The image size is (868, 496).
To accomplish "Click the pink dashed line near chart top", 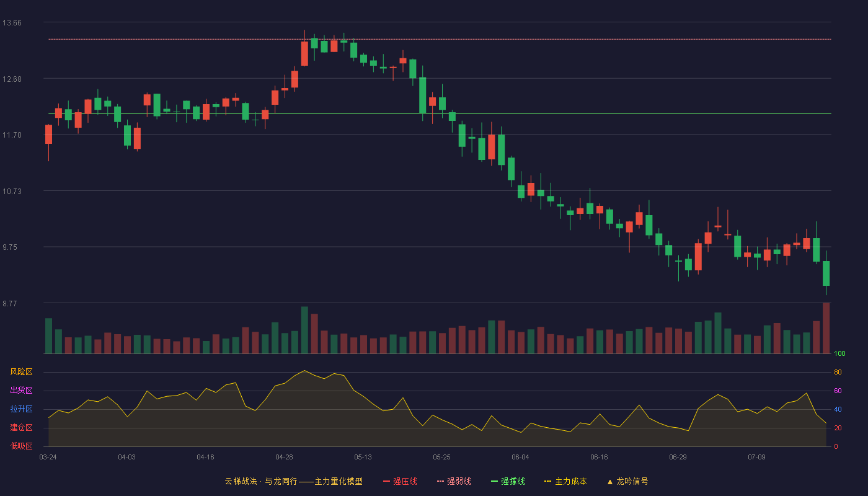I will (x=440, y=39).
